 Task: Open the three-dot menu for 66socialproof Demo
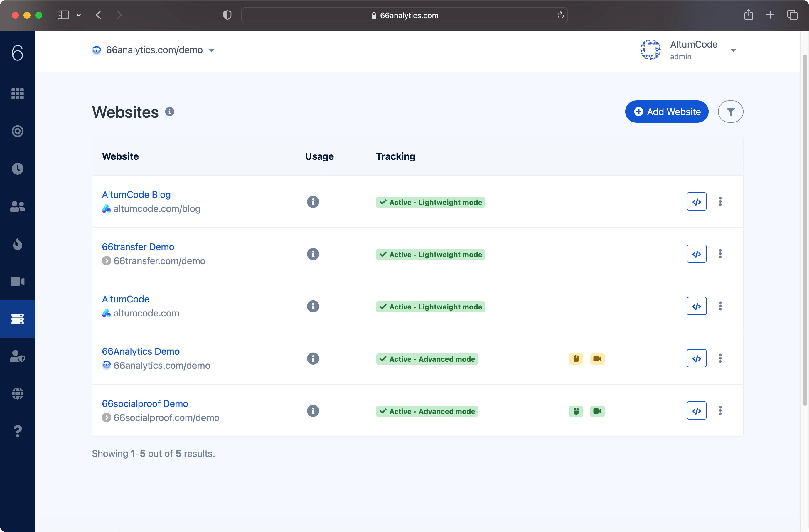720,410
